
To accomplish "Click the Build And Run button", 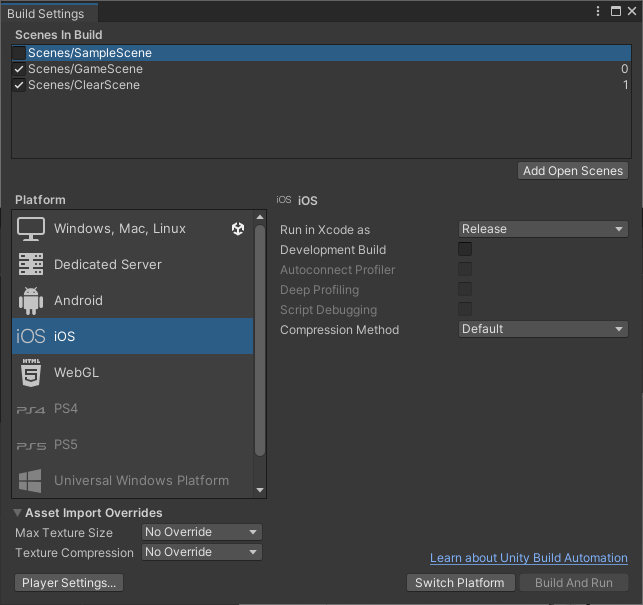I will [574, 583].
